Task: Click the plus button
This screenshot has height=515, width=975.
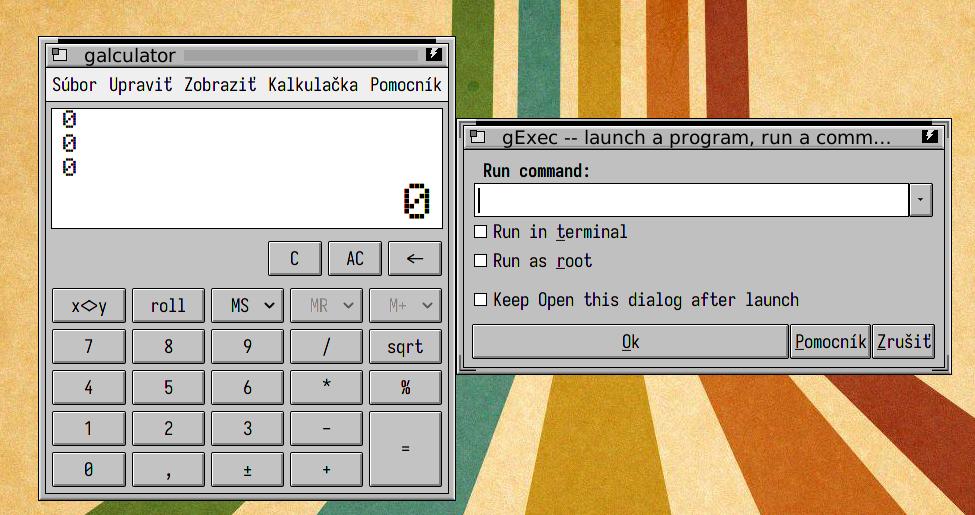Action: point(326,470)
